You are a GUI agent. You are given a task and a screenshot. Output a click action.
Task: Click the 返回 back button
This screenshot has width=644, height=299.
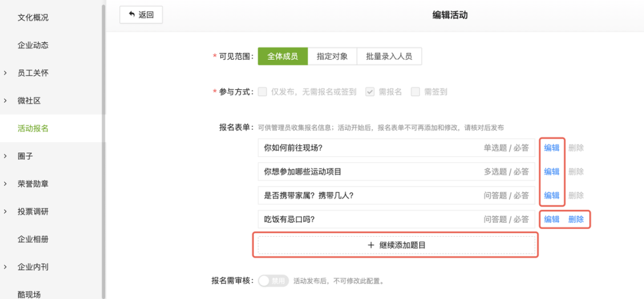[x=141, y=15]
